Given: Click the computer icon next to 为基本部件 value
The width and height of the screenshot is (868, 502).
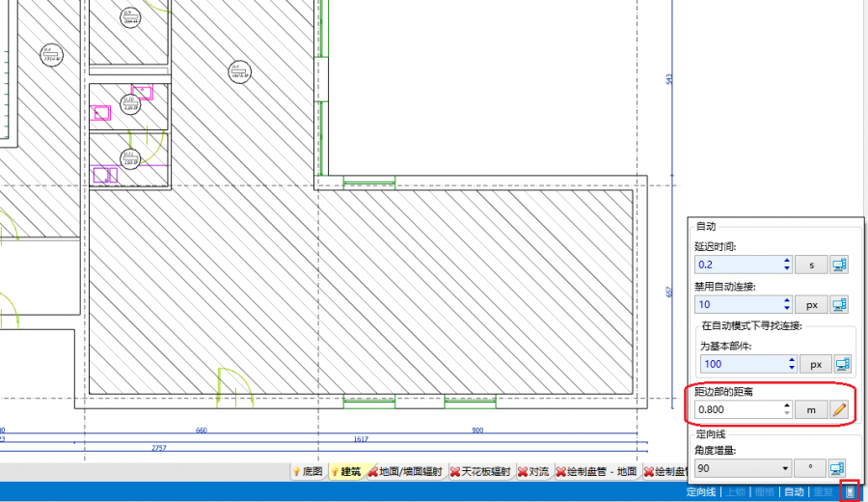Looking at the screenshot, I should point(841,364).
